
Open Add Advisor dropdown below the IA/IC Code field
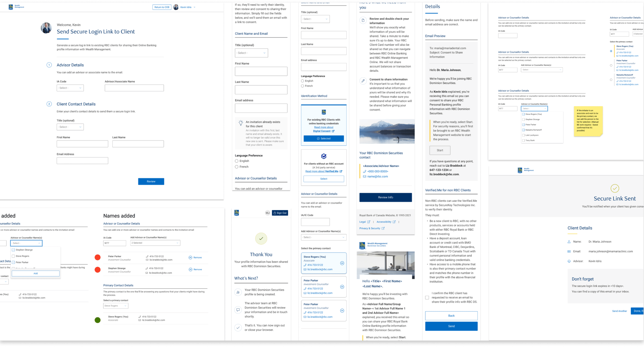click(324, 237)
